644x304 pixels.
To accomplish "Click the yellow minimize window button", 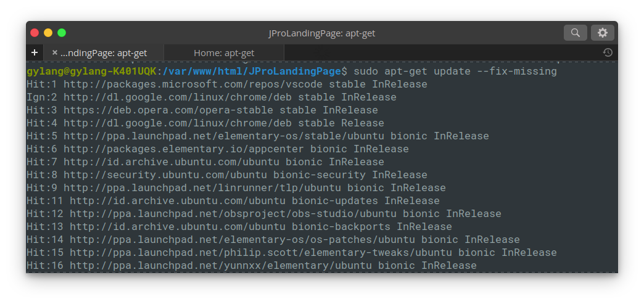I will pyautogui.click(x=48, y=33).
